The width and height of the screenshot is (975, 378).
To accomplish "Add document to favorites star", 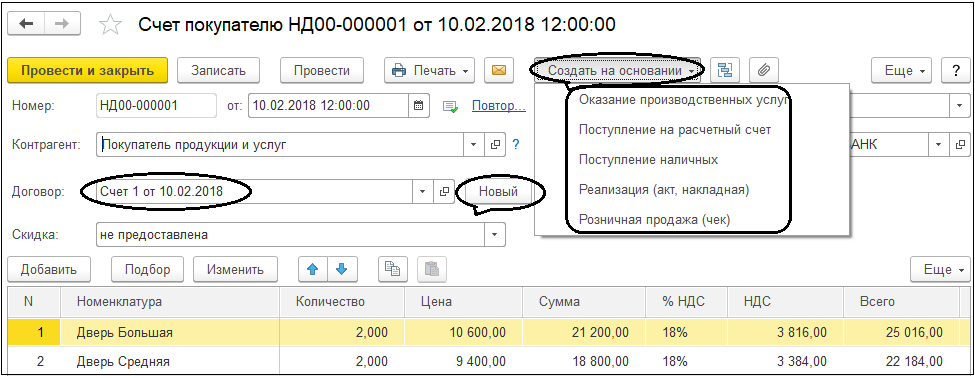I will tap(110, 25).
